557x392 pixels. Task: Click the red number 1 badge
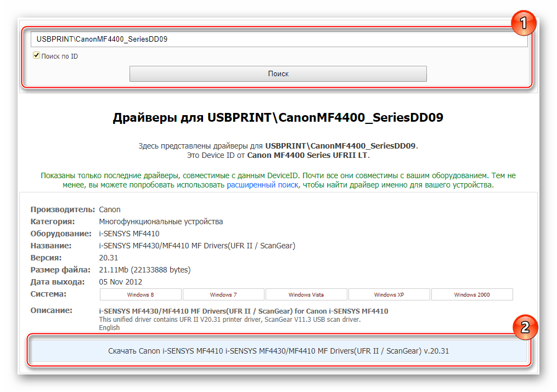pos(524,24)
